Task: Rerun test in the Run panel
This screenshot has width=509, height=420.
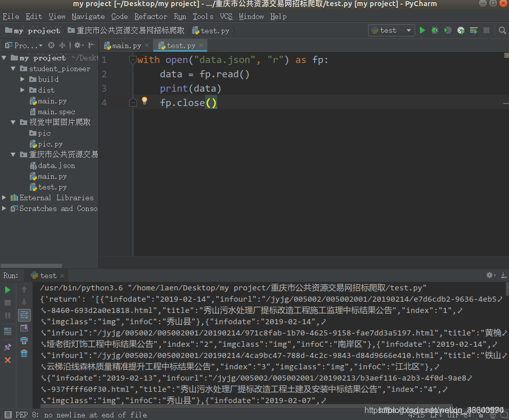Action: pyautogui.click(x=8, y=290)
